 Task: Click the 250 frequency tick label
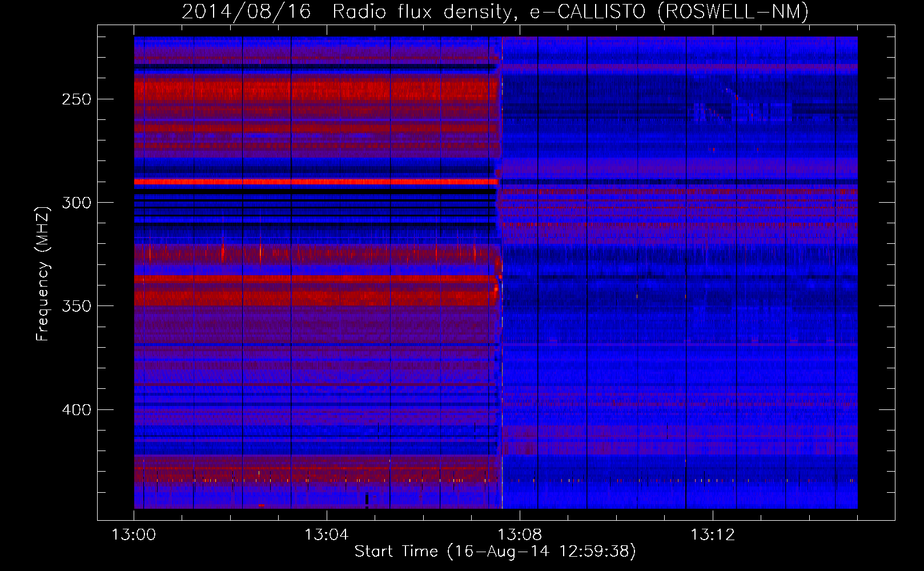[x=77, y=99]
